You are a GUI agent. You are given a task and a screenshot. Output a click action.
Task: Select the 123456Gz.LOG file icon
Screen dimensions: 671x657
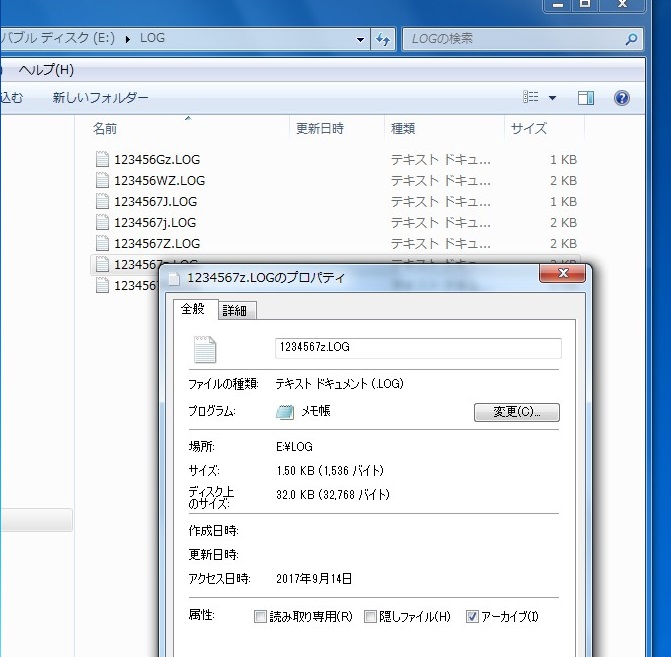click(102, 159)
